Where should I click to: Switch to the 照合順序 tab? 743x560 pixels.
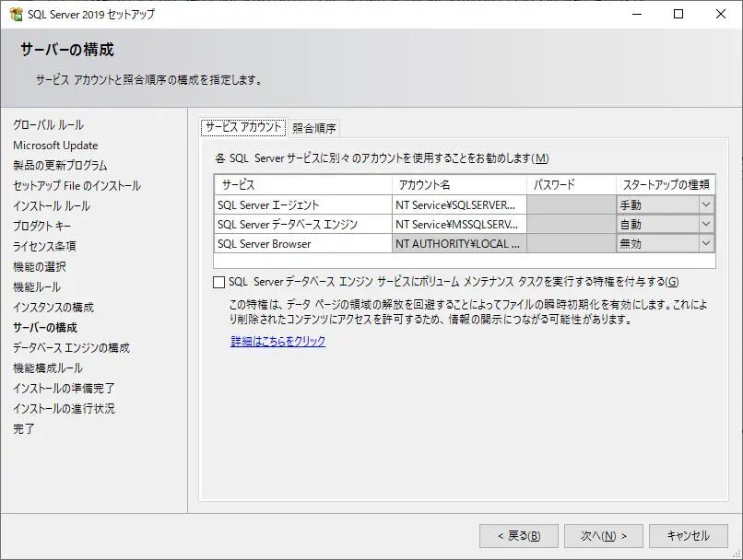[x=314, y=128]
